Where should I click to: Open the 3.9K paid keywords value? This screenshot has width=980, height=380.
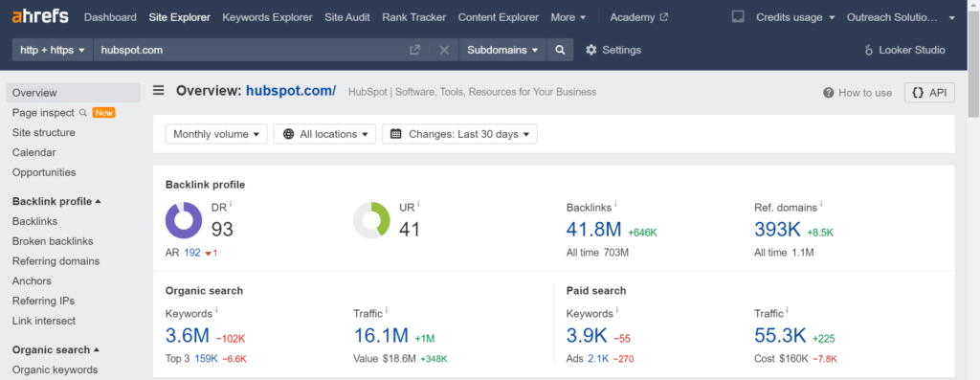coord(587,336)
